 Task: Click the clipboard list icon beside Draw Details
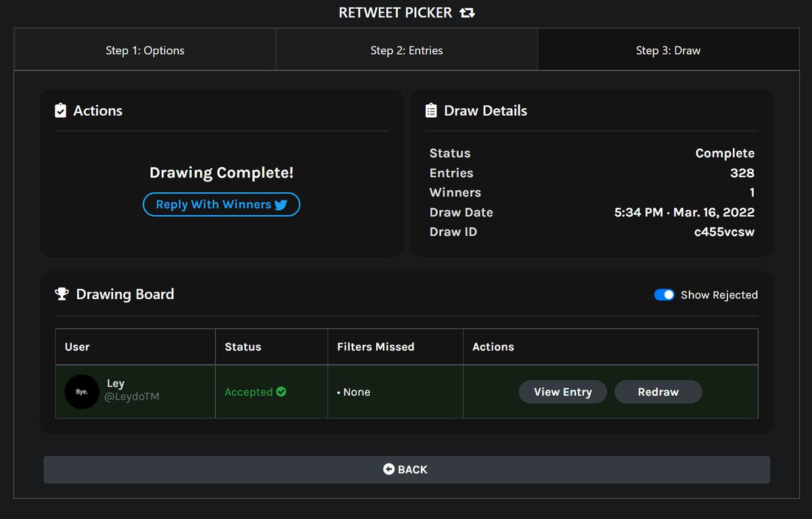click(x=431, y=110)
